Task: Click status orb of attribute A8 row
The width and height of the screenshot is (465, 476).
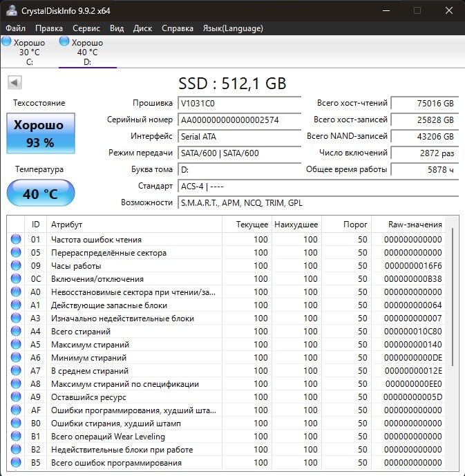Action: pyautogui.click(x=16, y=383)
